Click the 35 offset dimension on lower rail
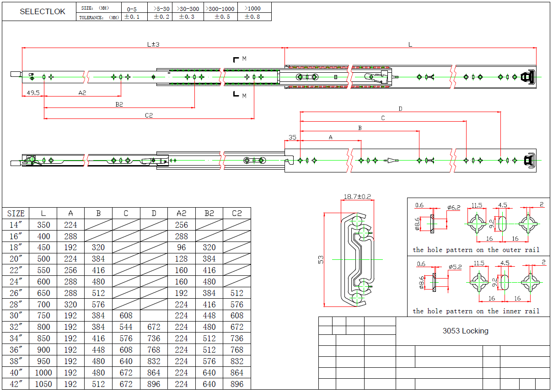Image resolution: width=553 pixels, height=392 pixels. [x=292, y=137]
